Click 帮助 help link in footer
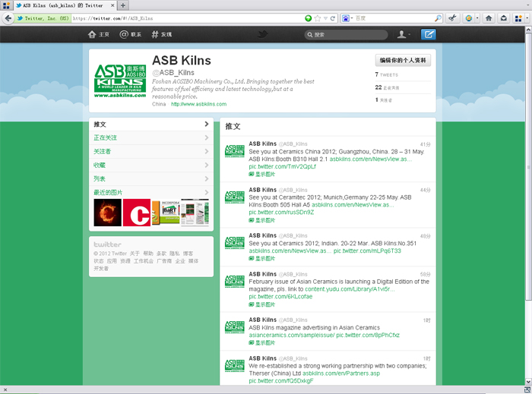Screen dimensions: 532x394 click(x=148, y=254)
